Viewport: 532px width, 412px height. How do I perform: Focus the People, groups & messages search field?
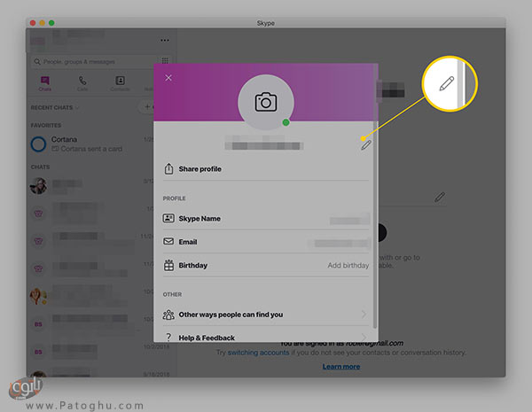pyautogui.click(x=94, y=62)
